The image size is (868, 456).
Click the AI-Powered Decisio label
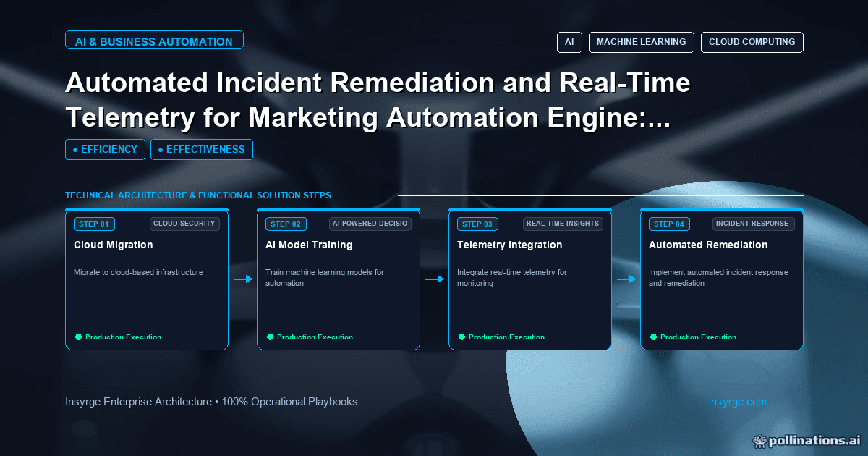[x=370, y=224]
